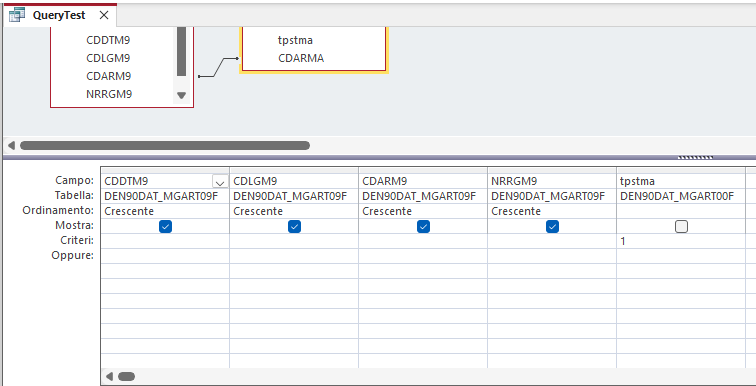Select NRRGM9 in the table field list
The image size is (756, 386).
[109, 94]
